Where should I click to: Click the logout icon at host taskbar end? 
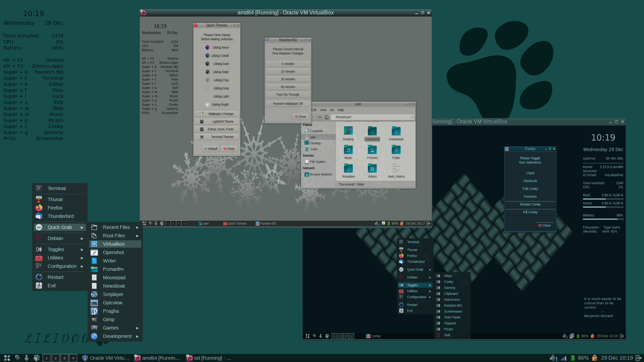tap(639, 358)
